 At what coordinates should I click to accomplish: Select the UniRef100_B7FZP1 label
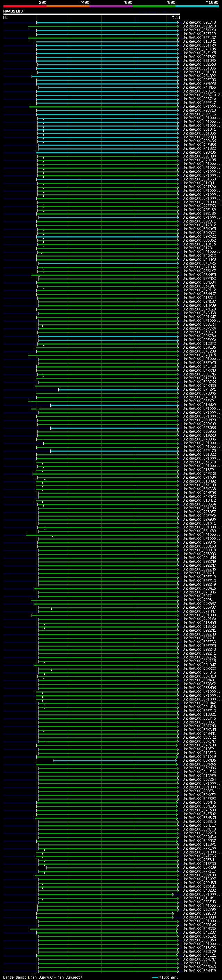[199, 390]
